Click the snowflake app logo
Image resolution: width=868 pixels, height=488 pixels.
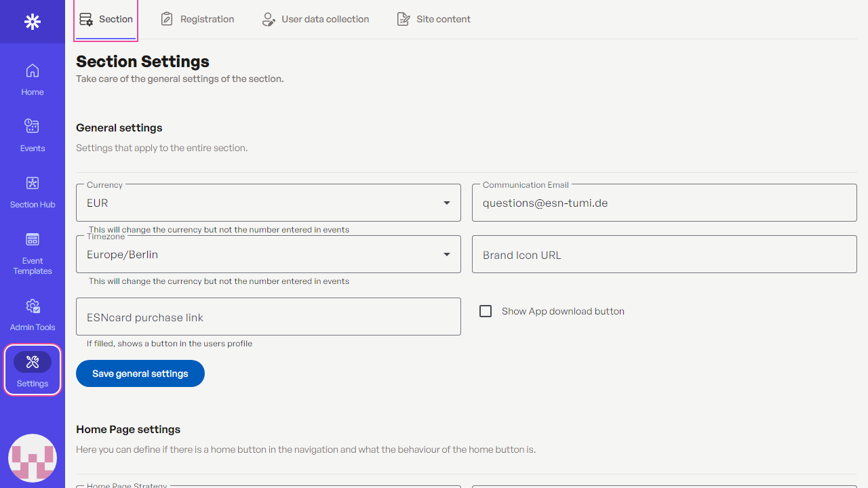32,22
